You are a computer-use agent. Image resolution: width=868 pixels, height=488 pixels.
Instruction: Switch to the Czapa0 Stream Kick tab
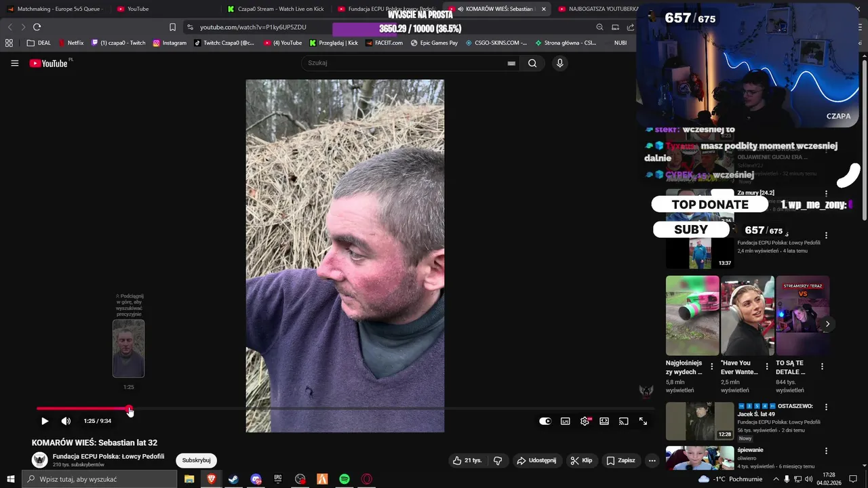(277, 9)
